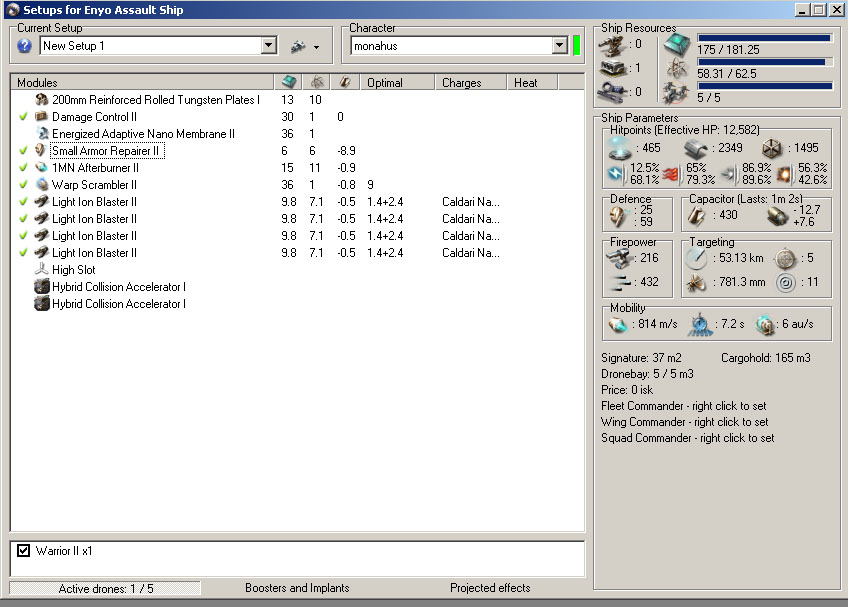Click the EM resistance icon showing 12.5%

(x=616, y=174)
